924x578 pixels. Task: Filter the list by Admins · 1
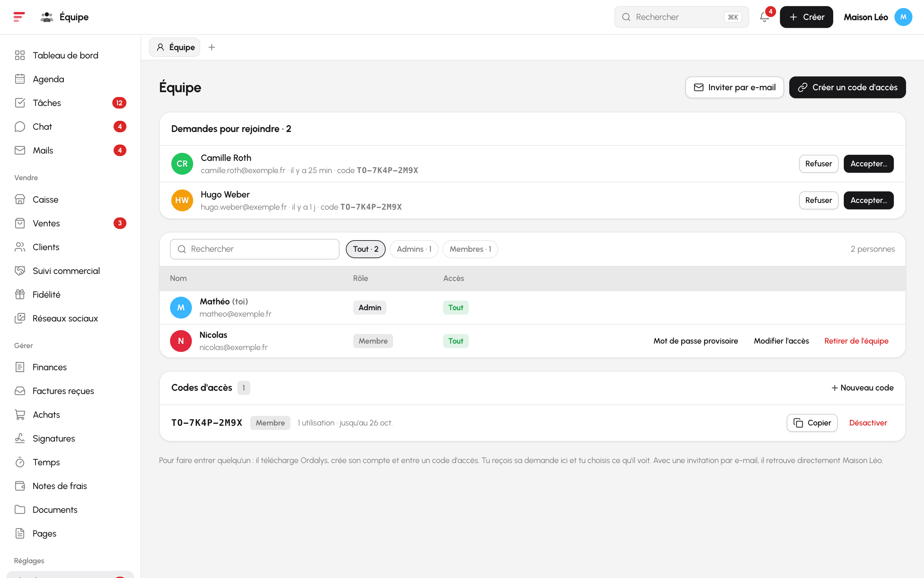[x=414, y=249]
